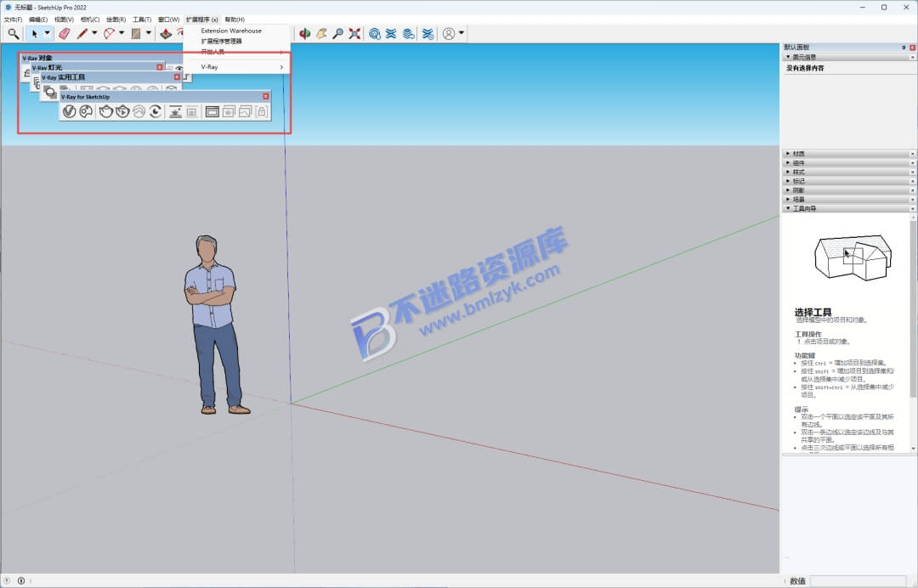Click the Zoom Extents icon
Image resolution: width=918 pixels, height=588 pixels.
[354, 34]
